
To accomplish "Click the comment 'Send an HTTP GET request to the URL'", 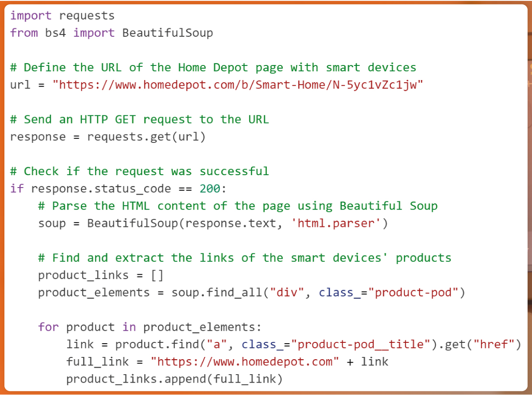I will coord(139,119).
